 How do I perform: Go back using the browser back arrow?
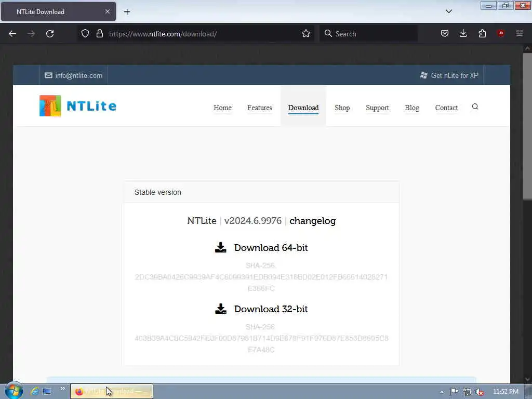click(x=12, y=34)
